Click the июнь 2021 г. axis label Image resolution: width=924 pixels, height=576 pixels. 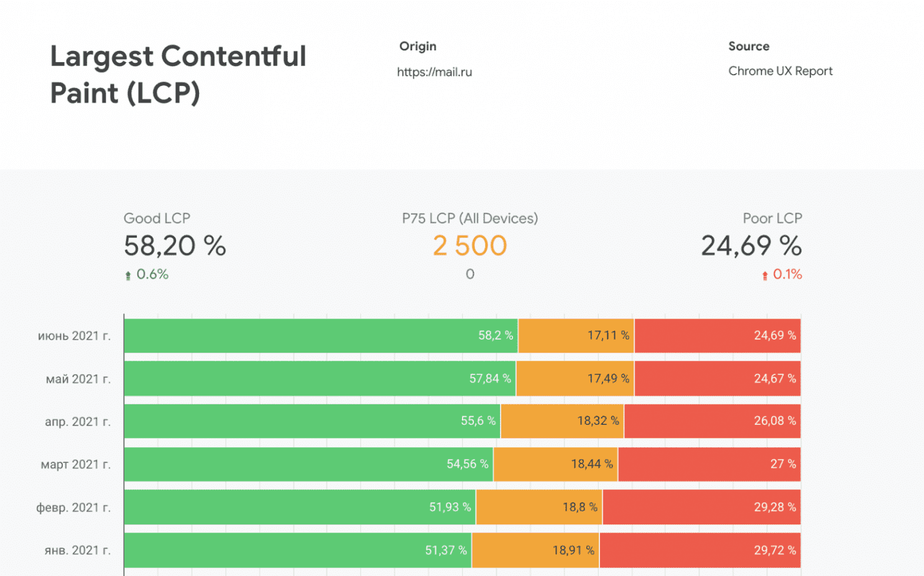[74, 336]
